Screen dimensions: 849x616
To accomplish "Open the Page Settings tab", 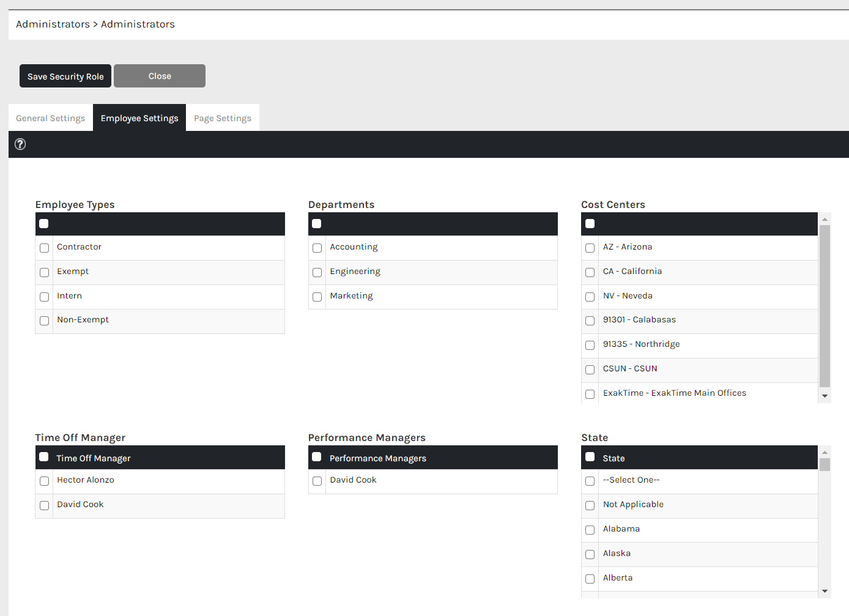I will (x=223, y=118).
